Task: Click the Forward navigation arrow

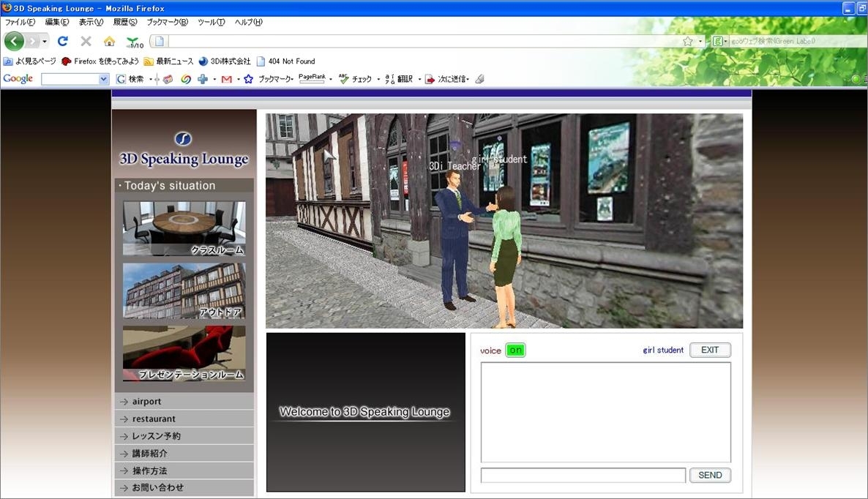Action: point(33,41)
